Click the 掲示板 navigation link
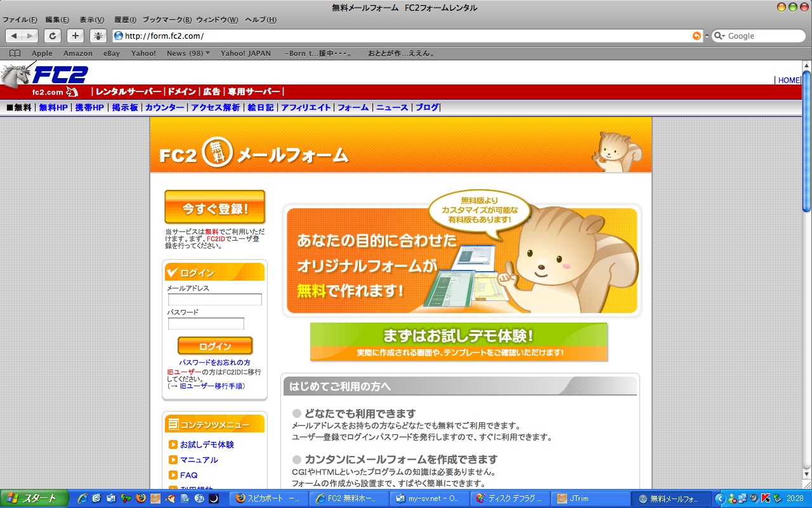The height and width of the screenshot is (508, 812). pos(125,108)
